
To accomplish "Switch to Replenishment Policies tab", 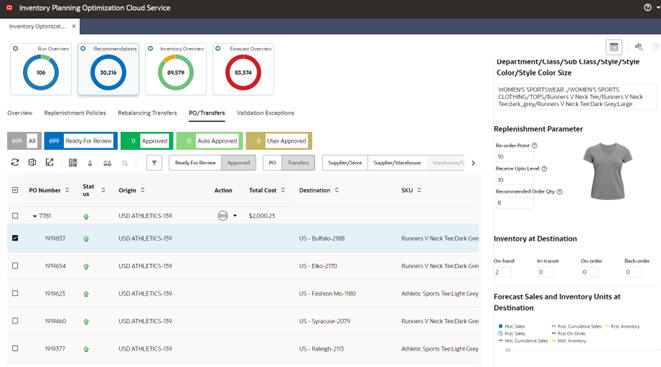I will [x=75, y=113].
